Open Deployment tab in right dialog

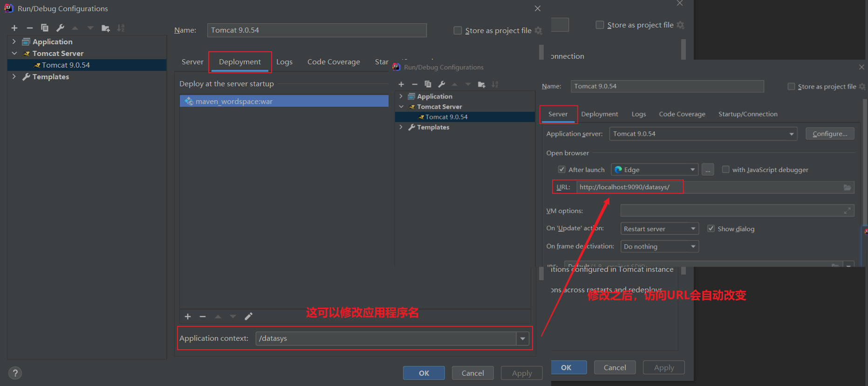[x=600, y=114]
